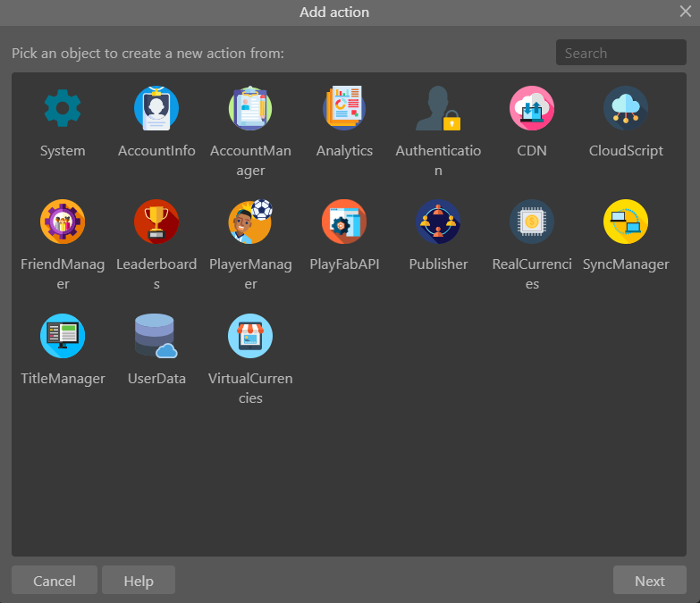Select the SyncManager yellow computers icon
The height and width of the screenshot is (603, 700).
pyautogui.click(x=626, y=222)
